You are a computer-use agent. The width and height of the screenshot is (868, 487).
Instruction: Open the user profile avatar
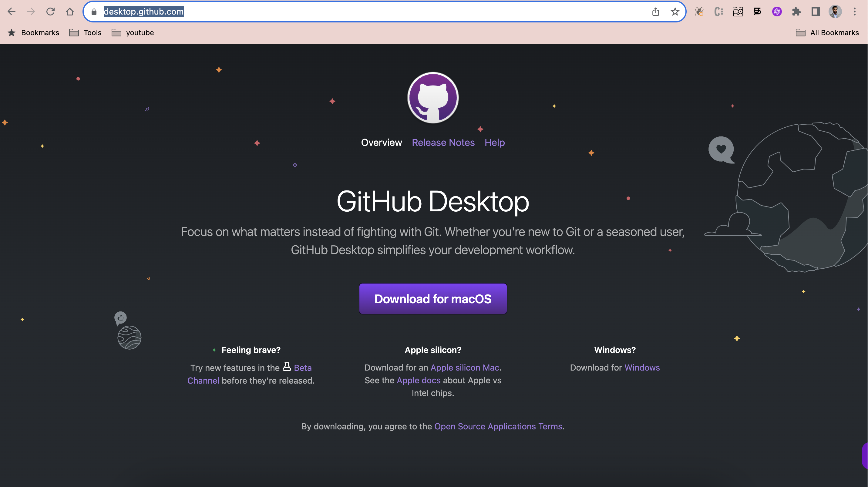pos(835,12)
